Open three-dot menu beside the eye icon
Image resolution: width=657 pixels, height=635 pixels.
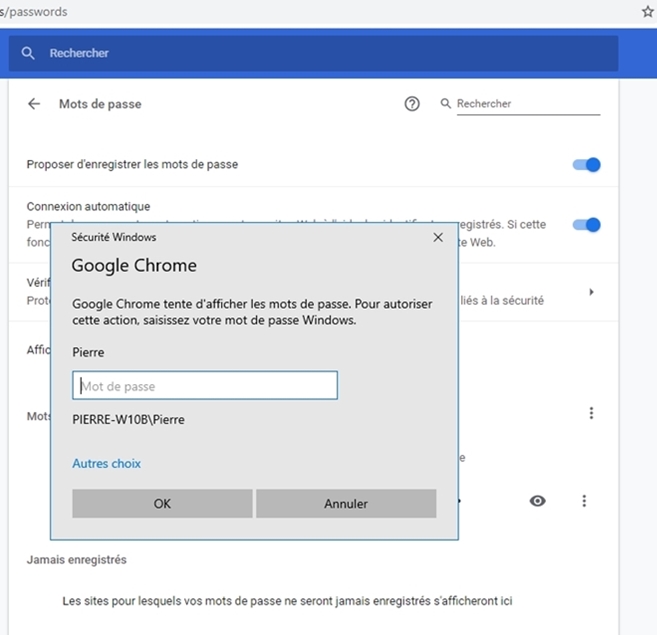(x=584, y=501)
